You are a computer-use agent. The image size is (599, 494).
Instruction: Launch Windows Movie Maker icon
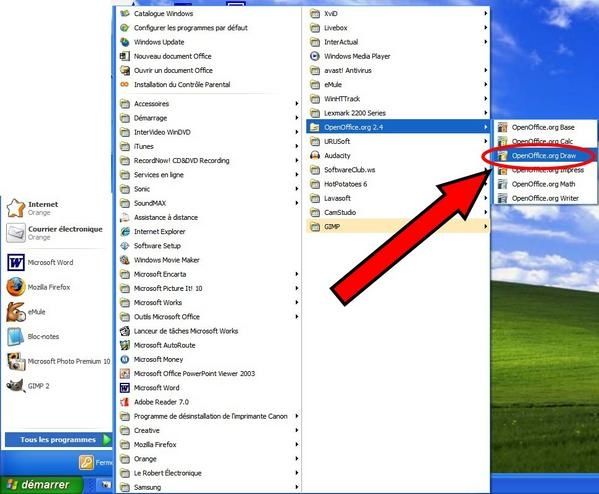125,260
